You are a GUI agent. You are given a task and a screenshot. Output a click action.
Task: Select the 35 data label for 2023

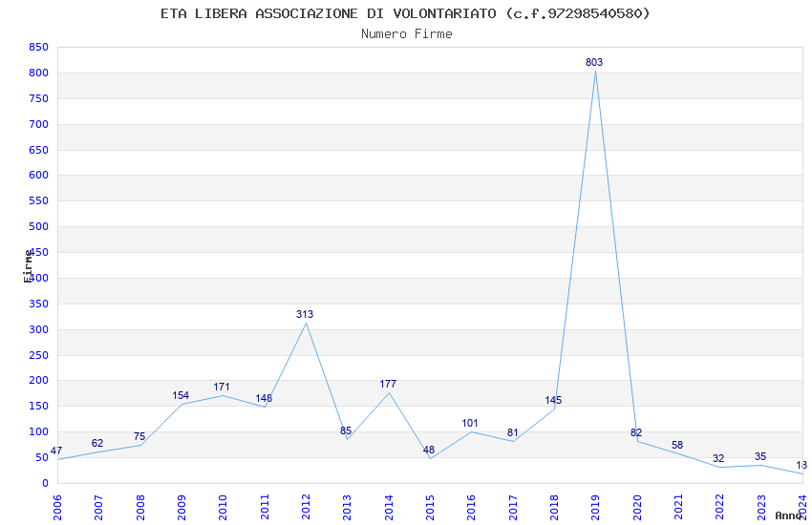760,456
